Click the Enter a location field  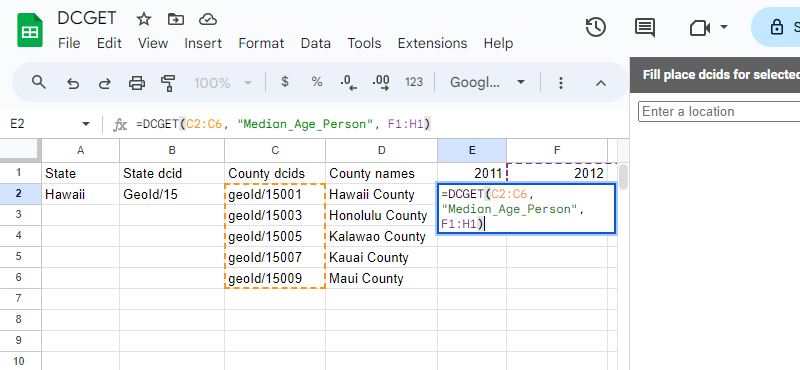(718, 111)
